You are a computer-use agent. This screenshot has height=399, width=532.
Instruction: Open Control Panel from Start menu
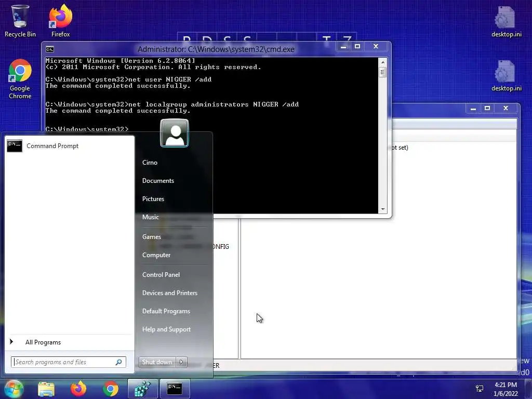point(161,275)
